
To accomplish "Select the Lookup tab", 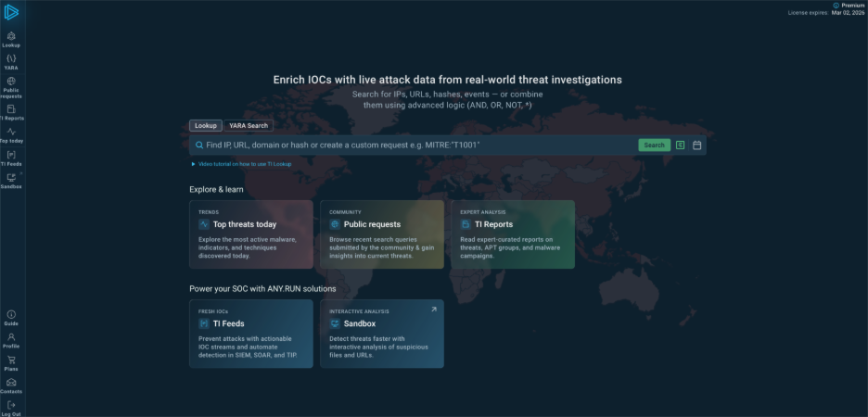I will [206, 125].
